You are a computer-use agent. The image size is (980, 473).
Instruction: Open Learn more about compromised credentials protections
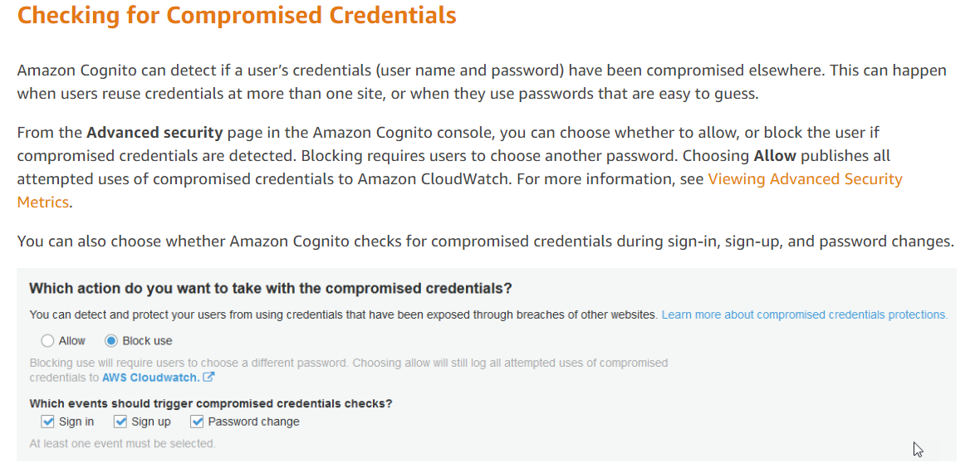805,315
